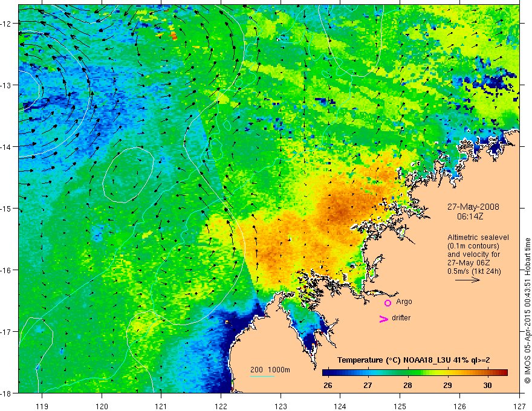Click the magenta Argo circle legend symbol
Screen dimensions: 532x411
pyautogui.click(x=388, y=303)
